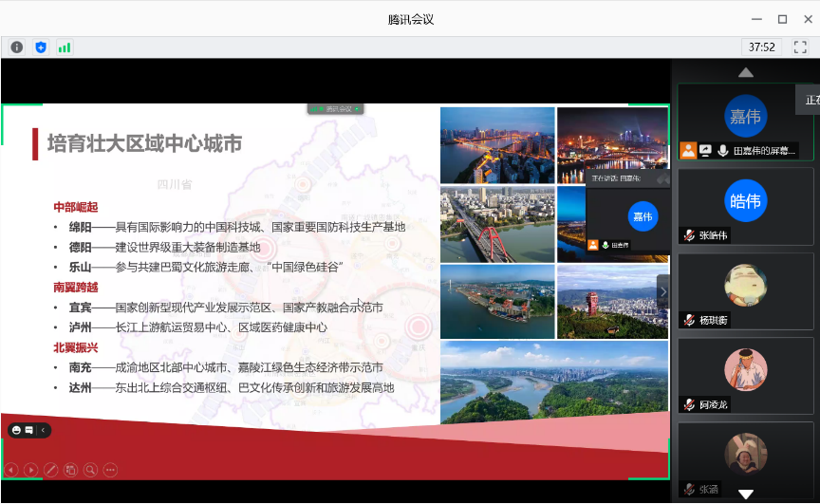Click the muted mic icon beside 张涵

pyautogui.click(x=690, y=490)
